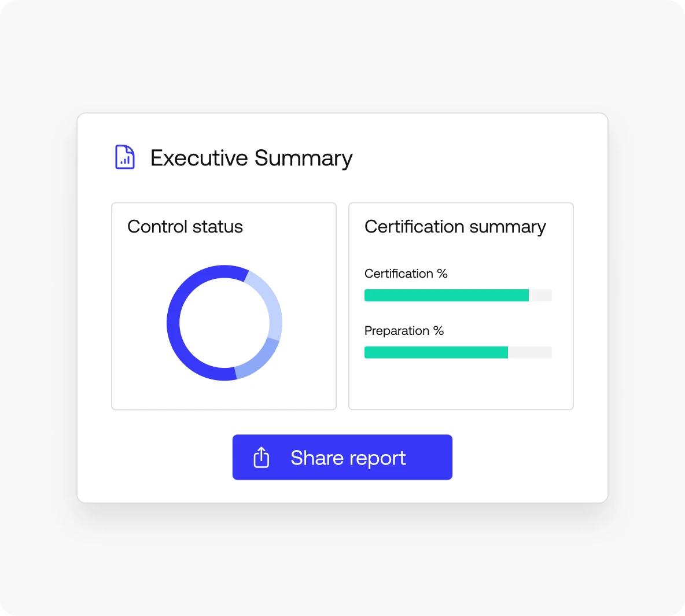Click blank area right of Share report button
Image resolution: width=685 pixels, height=616 pixels.
(526, 458)
